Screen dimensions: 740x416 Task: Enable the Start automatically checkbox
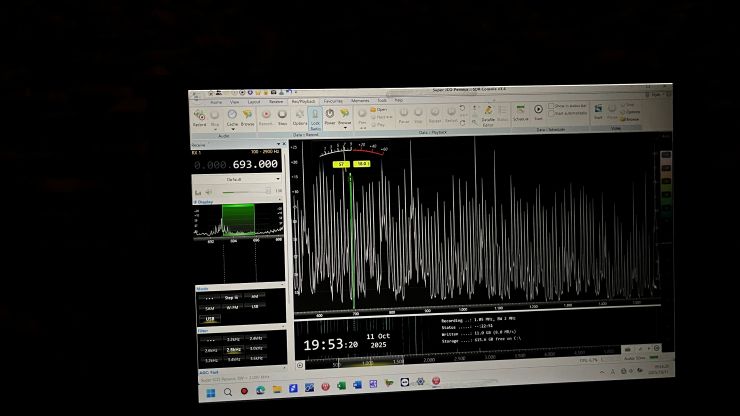pos(553,111)
